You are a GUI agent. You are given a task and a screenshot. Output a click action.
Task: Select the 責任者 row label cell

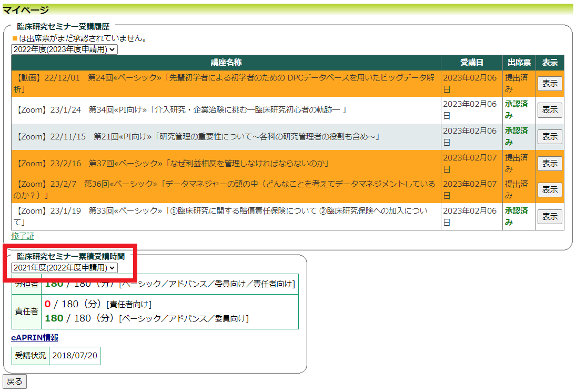click(26, 311)
